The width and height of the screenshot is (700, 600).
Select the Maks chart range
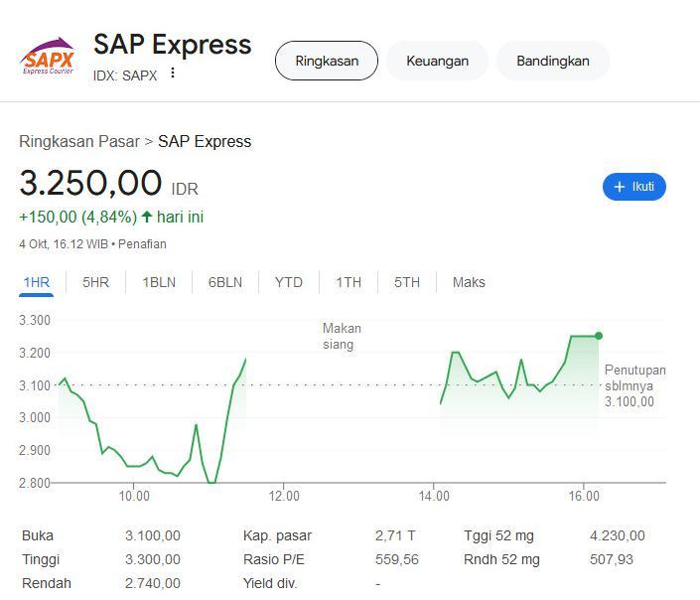[x=469, y=282]
